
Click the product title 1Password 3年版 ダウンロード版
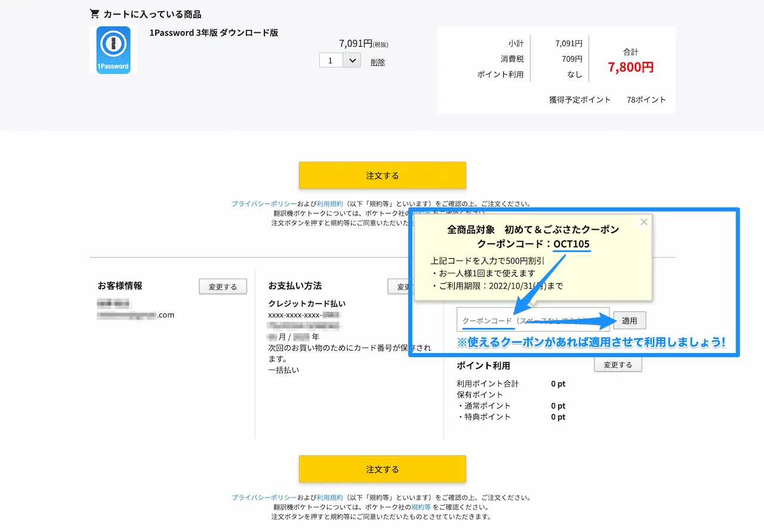point(214,33)
